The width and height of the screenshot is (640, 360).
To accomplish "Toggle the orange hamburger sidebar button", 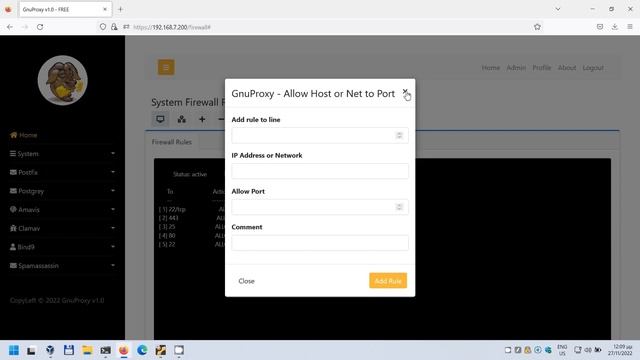I will coord(166,67).
